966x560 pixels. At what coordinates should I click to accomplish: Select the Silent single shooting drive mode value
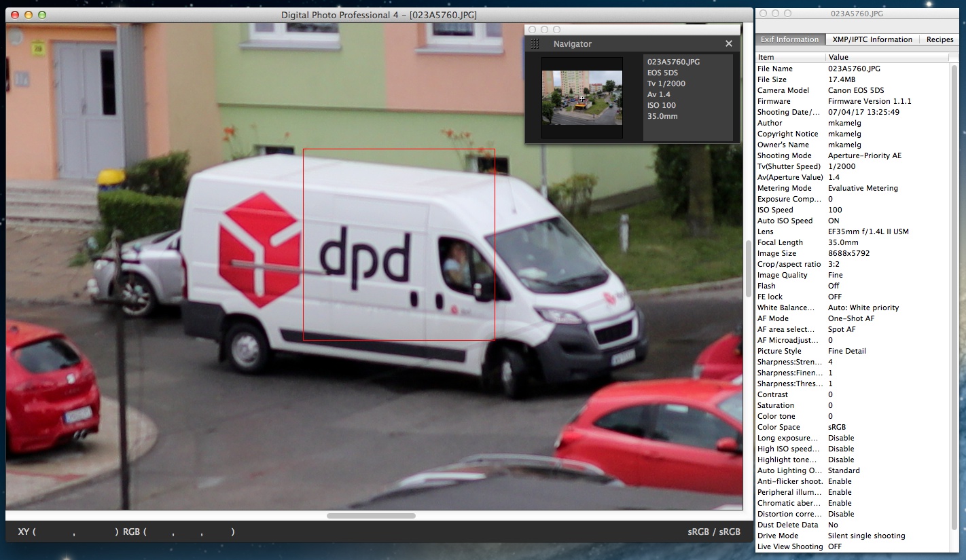[866, 536]
